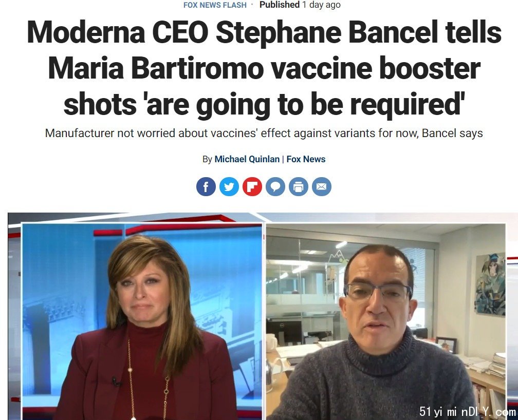
Task: Click the right video panel showing office guest
Action: 385,321
